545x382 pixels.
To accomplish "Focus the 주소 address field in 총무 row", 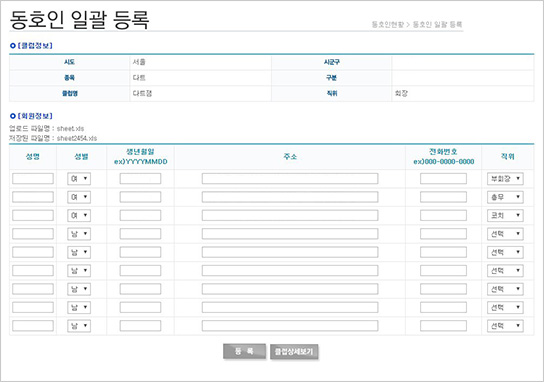I will point(290,197).
